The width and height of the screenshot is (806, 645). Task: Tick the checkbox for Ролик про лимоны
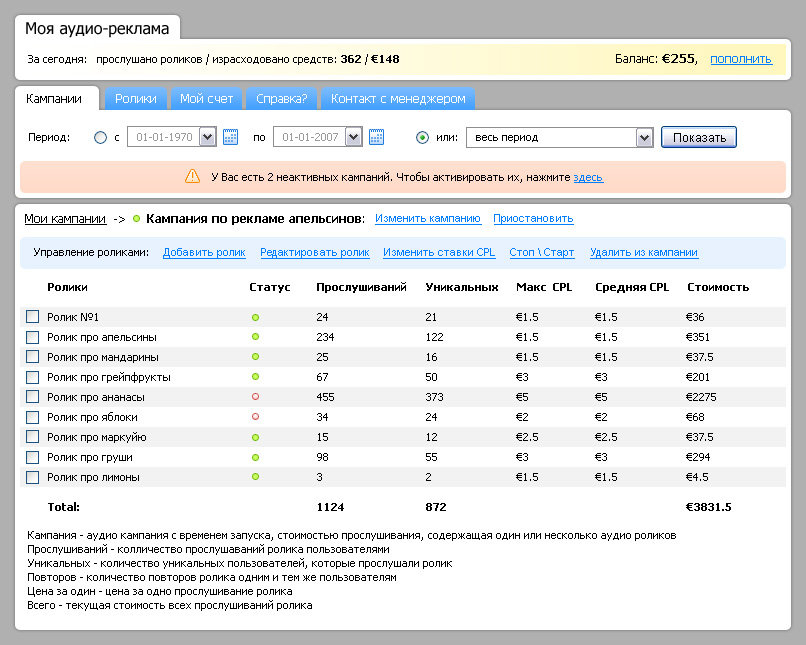[x=32, y=477]
